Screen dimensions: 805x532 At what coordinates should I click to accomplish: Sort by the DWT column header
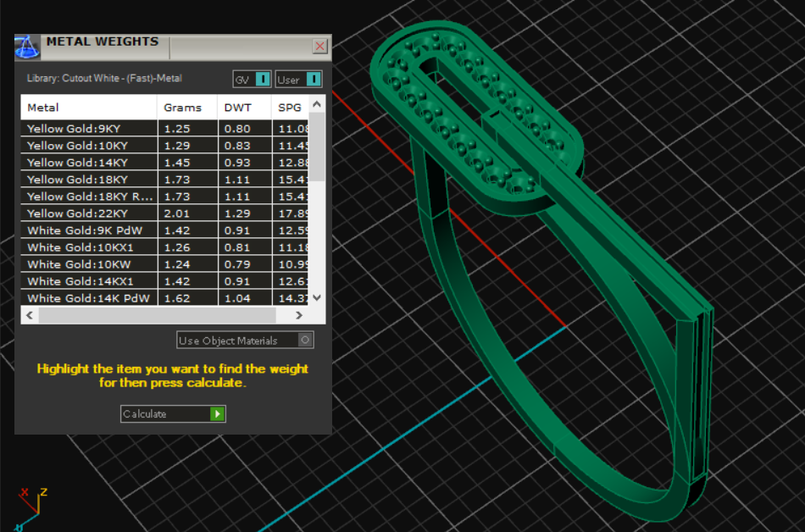point(244,108)
